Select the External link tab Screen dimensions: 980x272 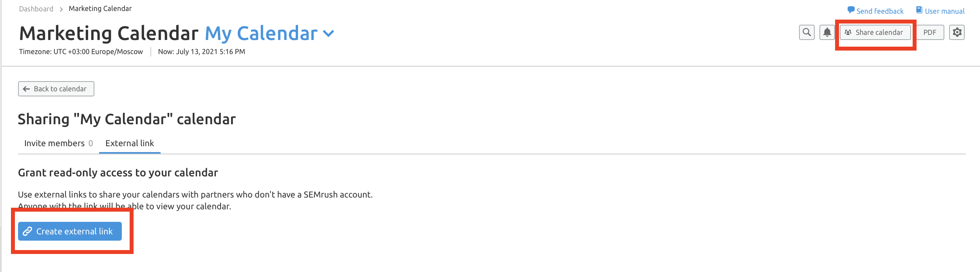point(130,143)
